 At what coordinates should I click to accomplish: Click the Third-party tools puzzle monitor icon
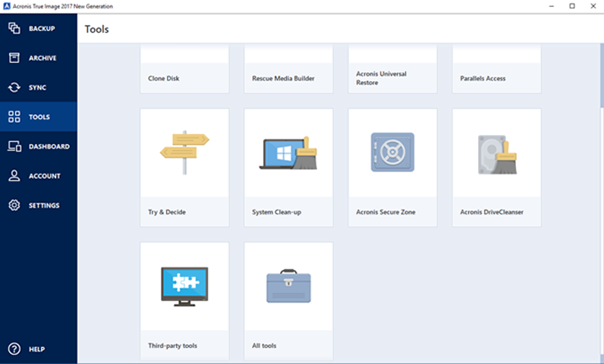(184, 286)
